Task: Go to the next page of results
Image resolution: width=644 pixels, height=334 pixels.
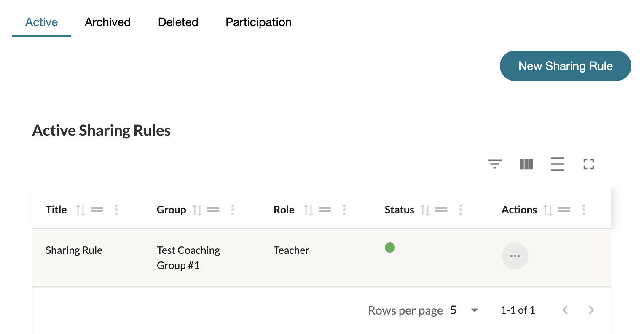Action: click(x=591, y=310)
